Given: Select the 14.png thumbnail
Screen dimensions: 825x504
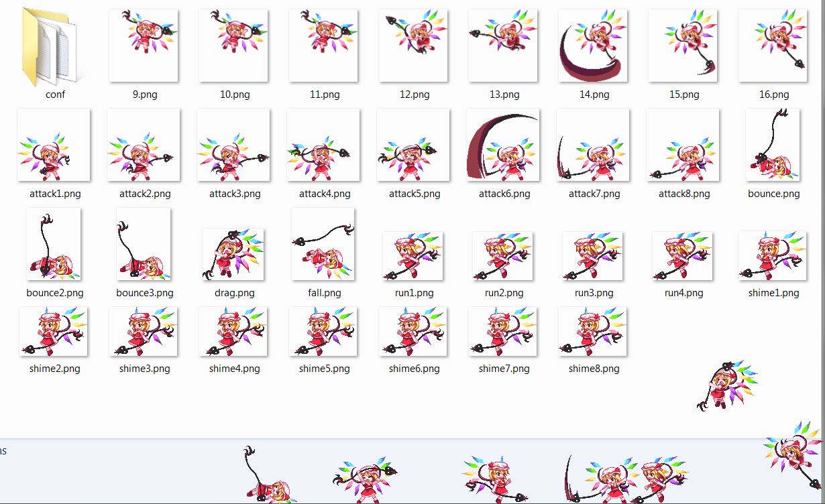Looking at the screenshot, I should [x=593, y=46].
